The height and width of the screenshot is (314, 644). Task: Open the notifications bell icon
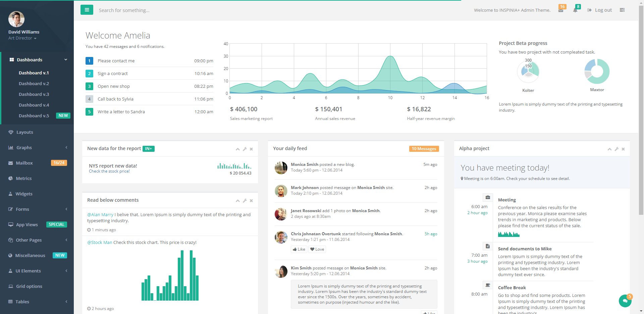pos(575,10)
